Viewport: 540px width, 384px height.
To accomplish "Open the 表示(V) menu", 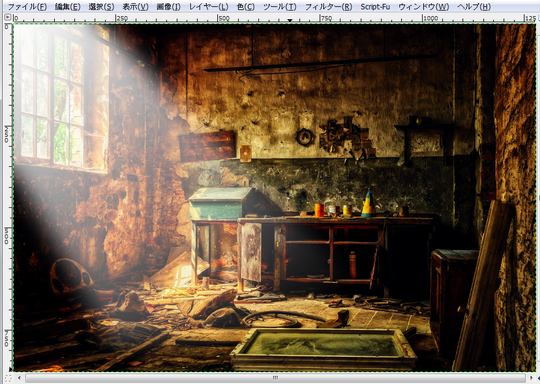I will point(135,7).
